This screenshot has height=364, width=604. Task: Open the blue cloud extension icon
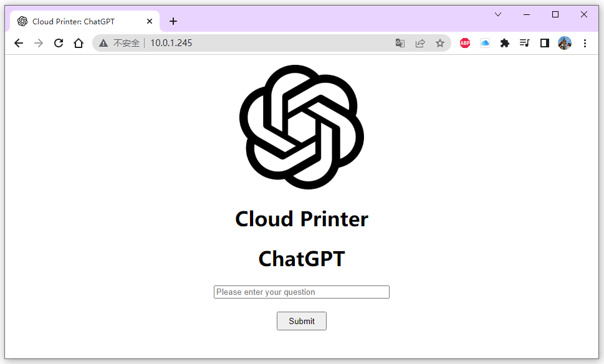point(485,43)
